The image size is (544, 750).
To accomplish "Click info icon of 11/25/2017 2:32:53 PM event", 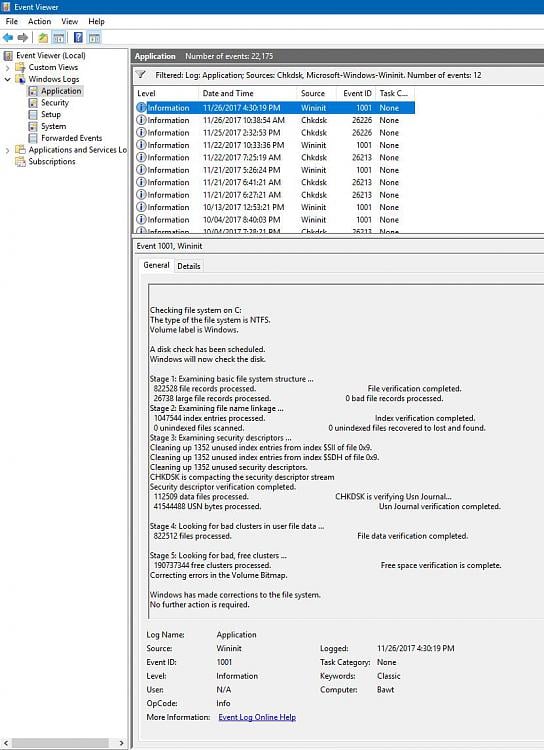I will click(x=141, y=132).
